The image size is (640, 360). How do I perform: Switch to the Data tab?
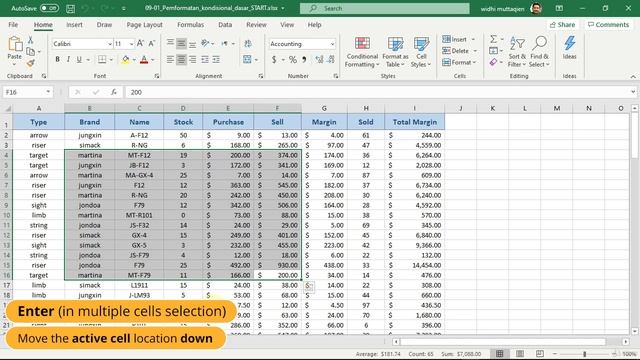225,24
